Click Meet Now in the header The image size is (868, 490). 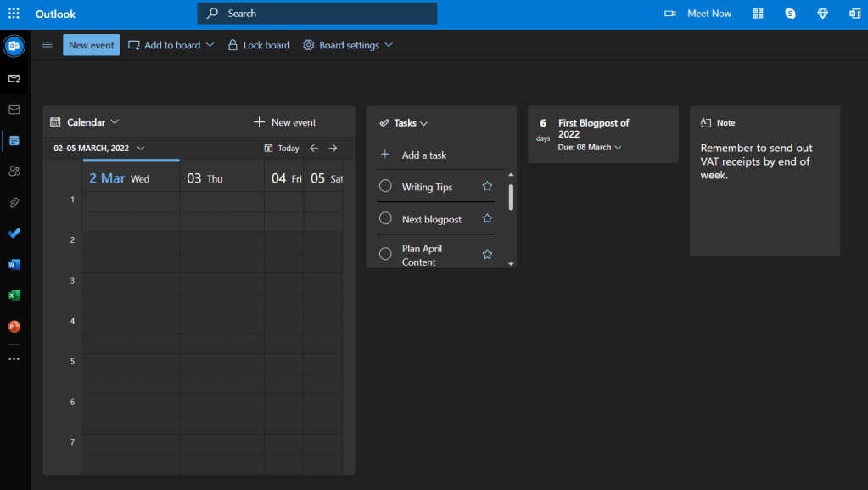pos(698,14)
